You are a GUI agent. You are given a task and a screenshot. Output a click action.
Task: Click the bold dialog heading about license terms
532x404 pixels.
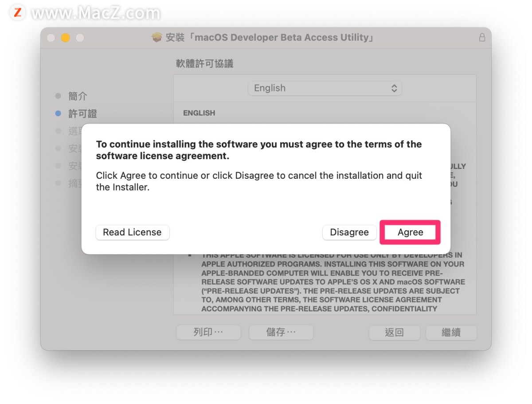click(259, 150)
